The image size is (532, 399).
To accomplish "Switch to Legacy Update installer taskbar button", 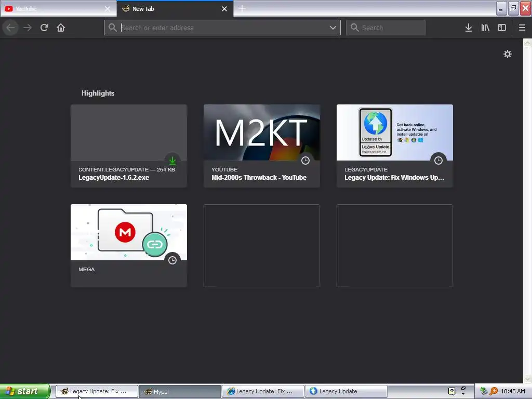I will [346, 391].
